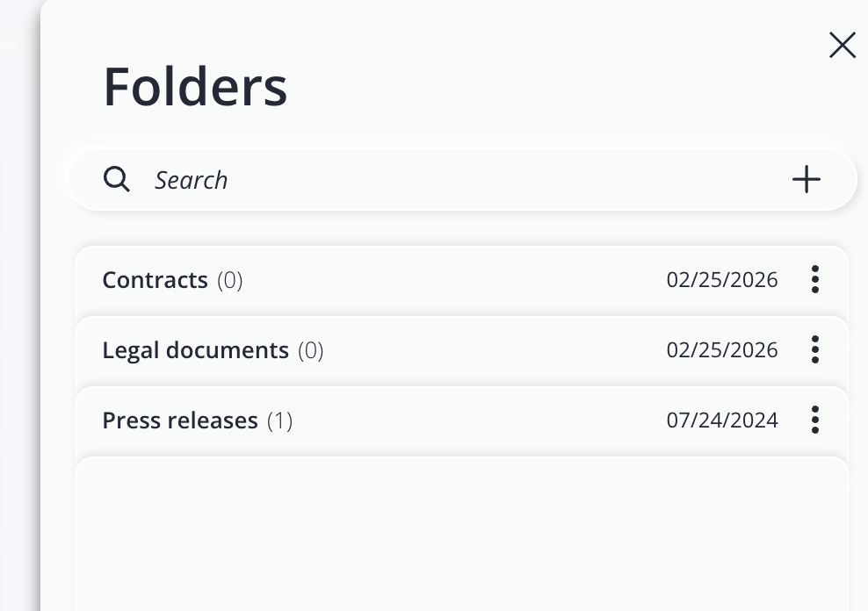The height and width of the screenshot is (611, 868).
Task: Open the Legal documents folder
Action: click(x=195, y=350)
